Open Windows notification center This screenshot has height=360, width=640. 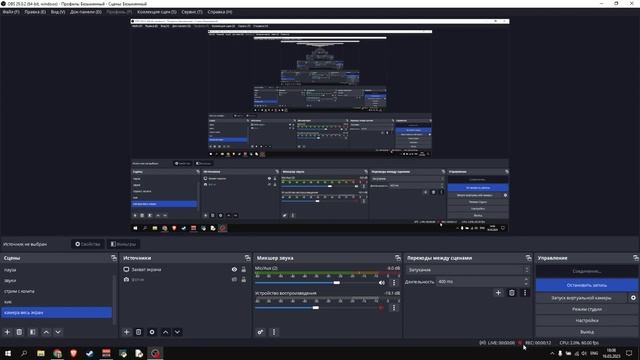629,353
